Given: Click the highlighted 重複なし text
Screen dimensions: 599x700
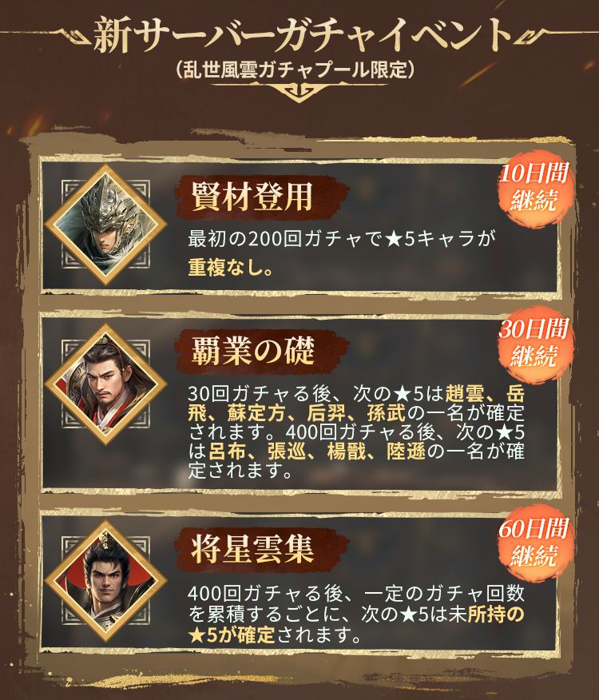Looking at the screenshot, I should pyautogui.click(x=230, y=268).
